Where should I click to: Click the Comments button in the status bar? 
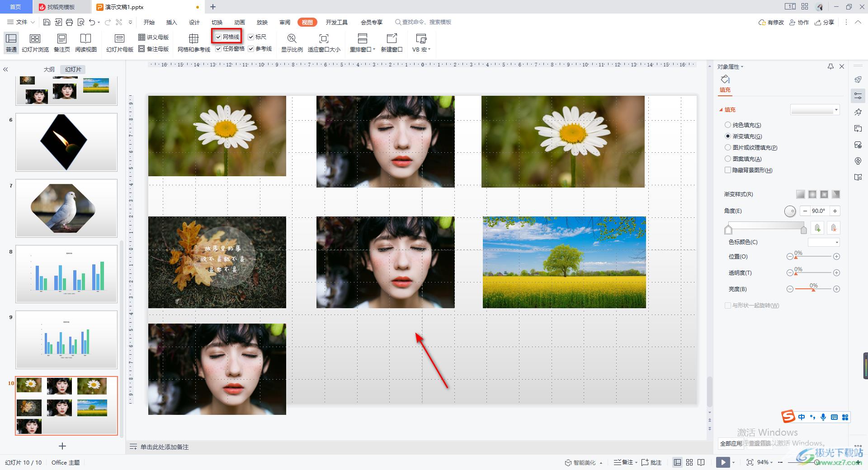pos(651,462)
